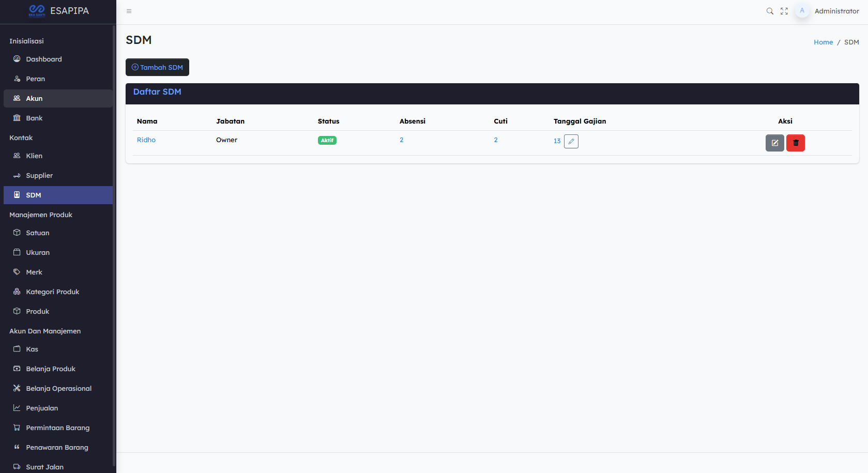Click the Ukuran icon in sidebar
The image size is (868, 473).
click(x=17, y=252)
